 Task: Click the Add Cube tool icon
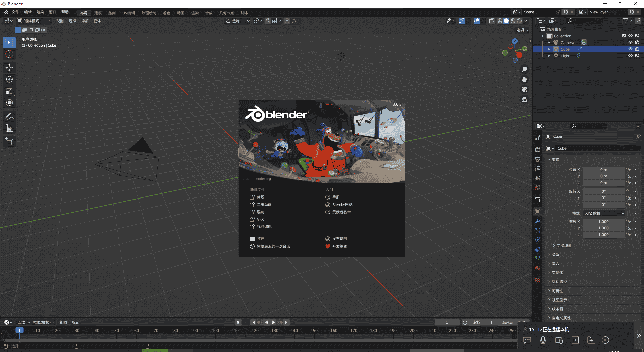tap(9, 142)
